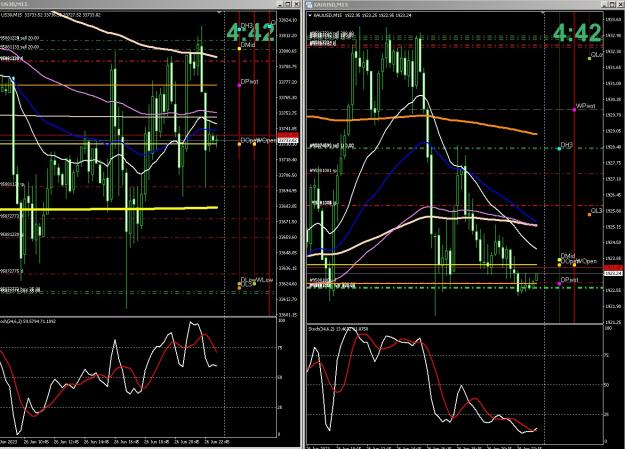Click the white current price label on US30 axis
Viewport: 625px width, 449px height.
pyautogui.click(x=287, y=140)
